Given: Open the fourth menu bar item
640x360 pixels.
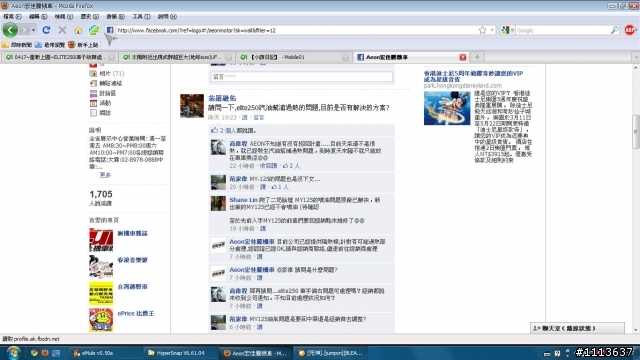Looking at the screenshot, I should click(89, 17).
